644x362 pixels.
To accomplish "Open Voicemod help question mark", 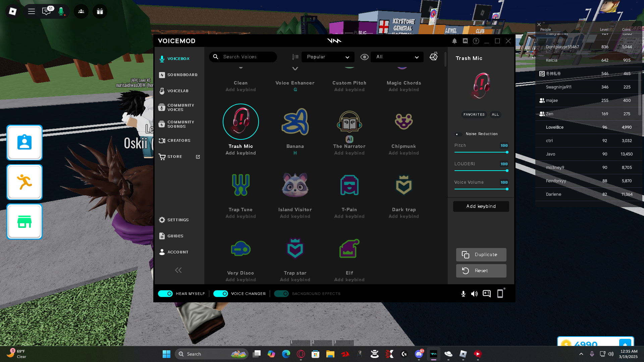I will tap(476, 41).
